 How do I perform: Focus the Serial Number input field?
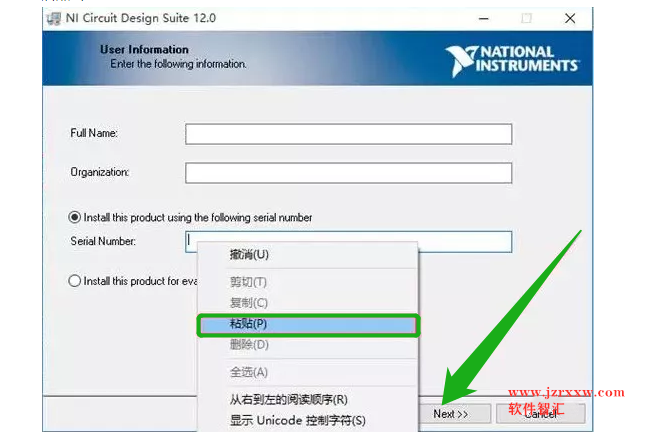pos(348,241)
